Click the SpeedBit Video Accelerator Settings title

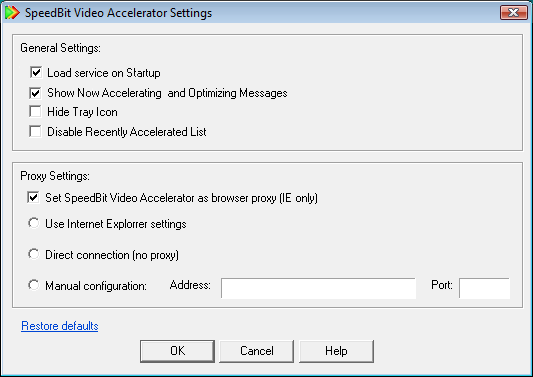pyautogui.click(x=118, y=13)
